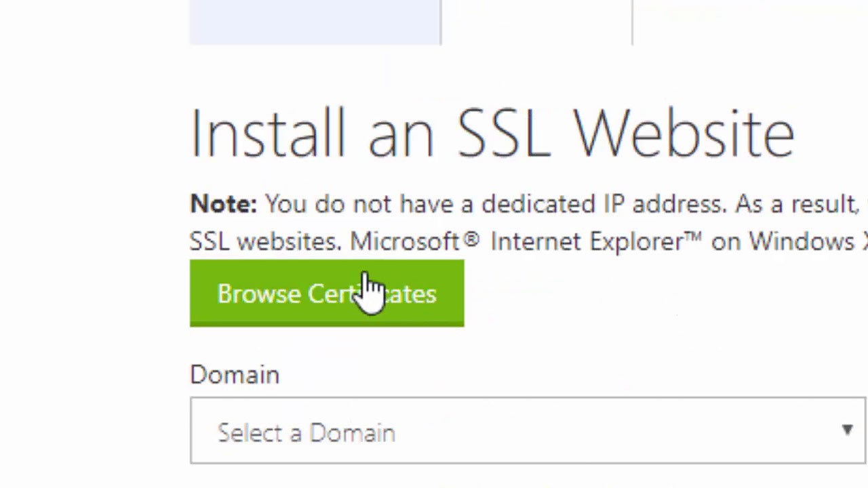Click the registered trademark symbol after Microsoft
The height and width of the screenshot is (488, 868).
(473, 239)
